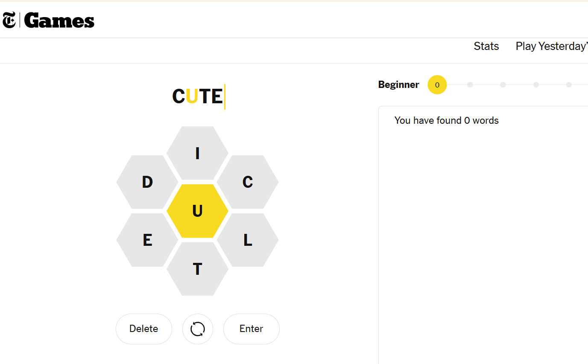Open Play Yesterday's puzzle link
This screenshot has width=588, height=364.
pyautogui.click(x=551, y=46)
